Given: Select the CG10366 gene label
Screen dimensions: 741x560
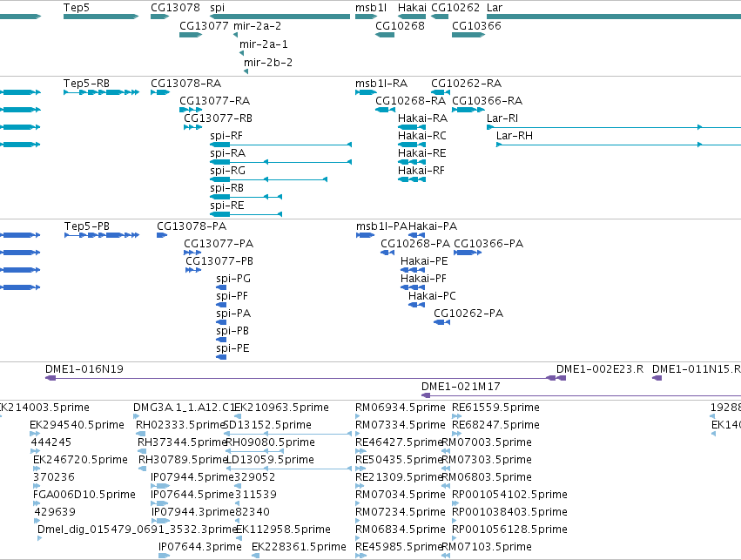Looking at the screenshot, I should pyautogui.click(x=476, y=25).
